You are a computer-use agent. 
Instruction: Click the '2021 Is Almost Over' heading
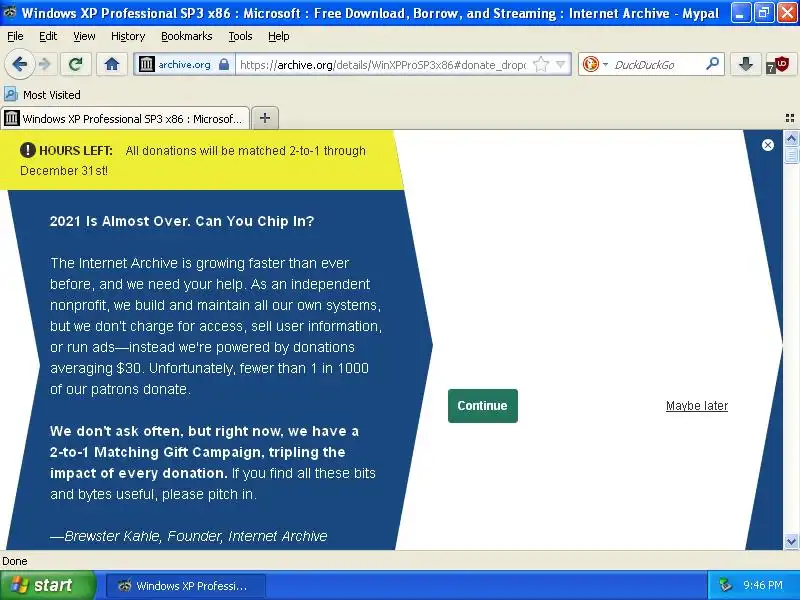182,221
